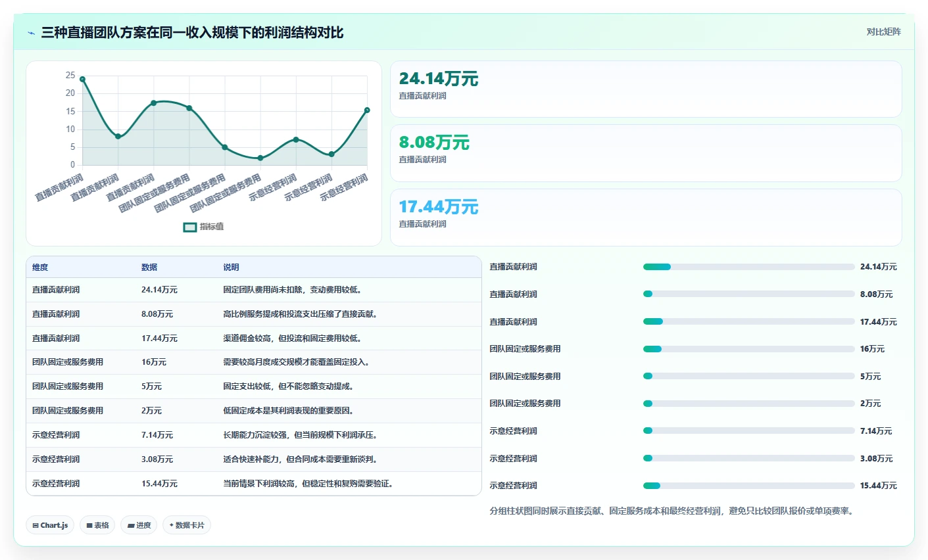928x560 pixels.
Task: Select the final data point of the line chart
Action: [x=367, y=110]
